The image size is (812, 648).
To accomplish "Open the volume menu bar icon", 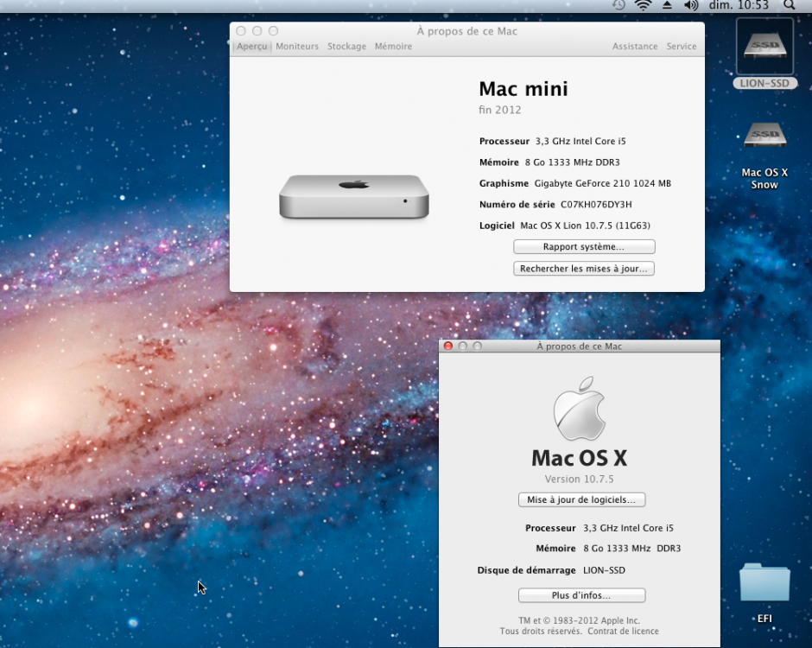I will point(691,5).
